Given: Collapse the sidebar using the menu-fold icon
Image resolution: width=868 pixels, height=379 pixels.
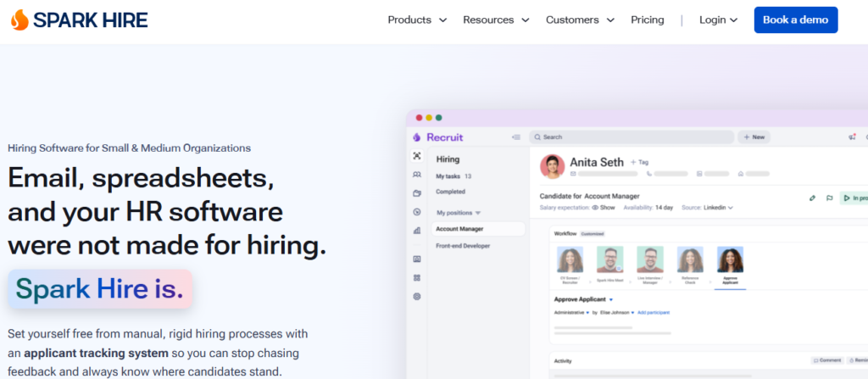Looking at the screenshot, I should coord(516,137).
